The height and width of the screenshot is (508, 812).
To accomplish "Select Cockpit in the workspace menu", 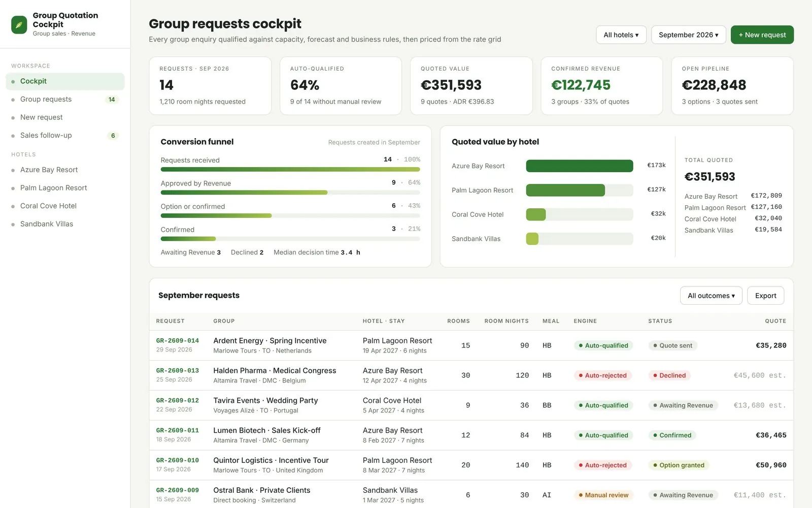I will 65,81.
